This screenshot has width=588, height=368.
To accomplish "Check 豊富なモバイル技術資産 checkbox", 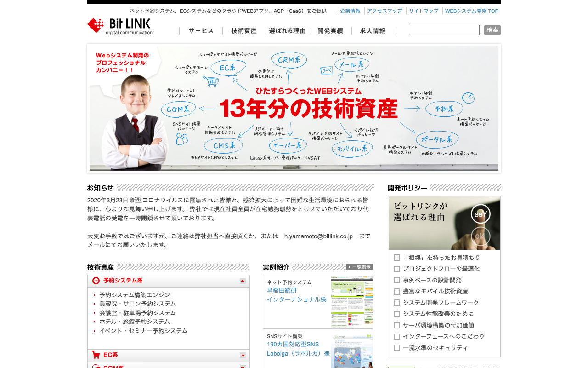I will tap(397, 292).
